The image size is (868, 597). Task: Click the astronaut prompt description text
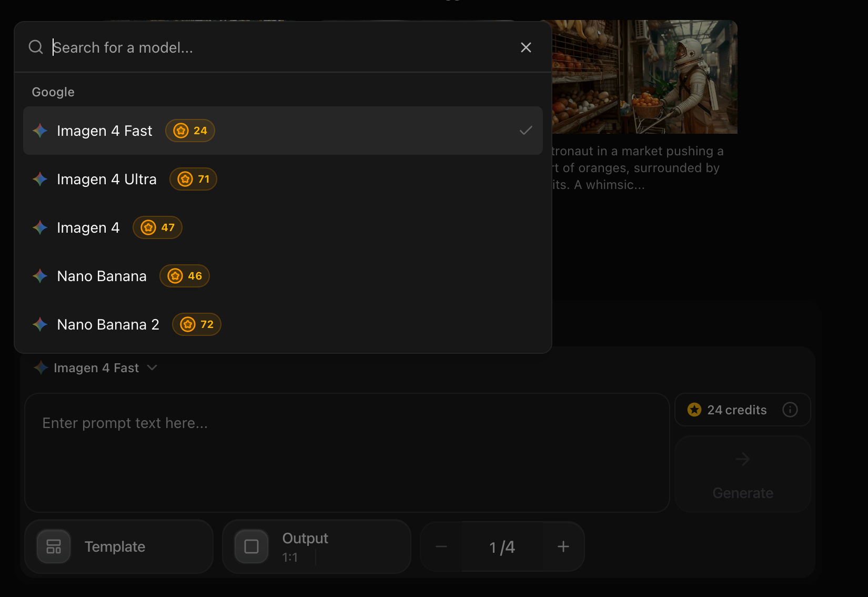pyautogui.click(x=638, y=168)
